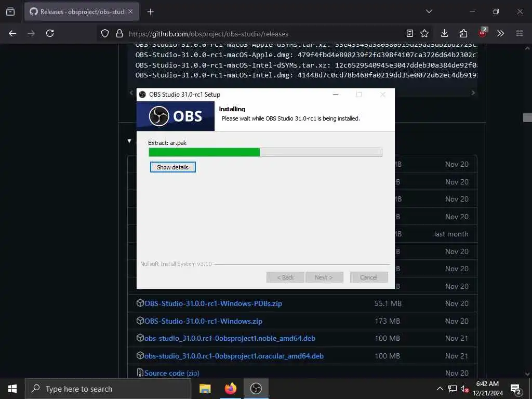
Task: Minimize the OBS Studio Setup window
Action: [336, 95]
